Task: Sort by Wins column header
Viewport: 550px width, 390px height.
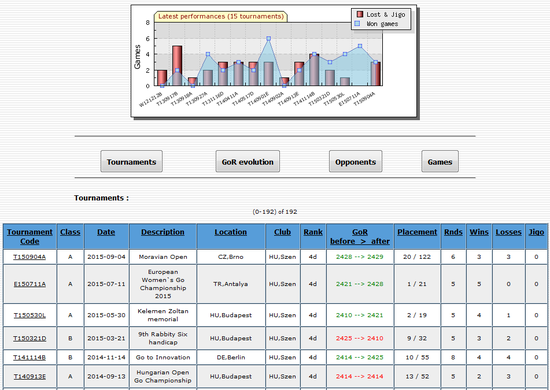Action: [479, 232]
